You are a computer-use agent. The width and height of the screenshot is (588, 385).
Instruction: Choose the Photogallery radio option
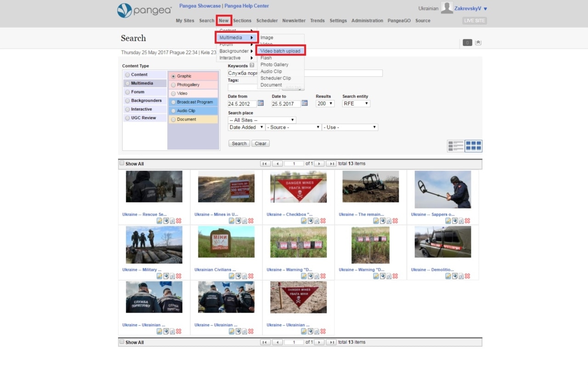tap(173, 85)
